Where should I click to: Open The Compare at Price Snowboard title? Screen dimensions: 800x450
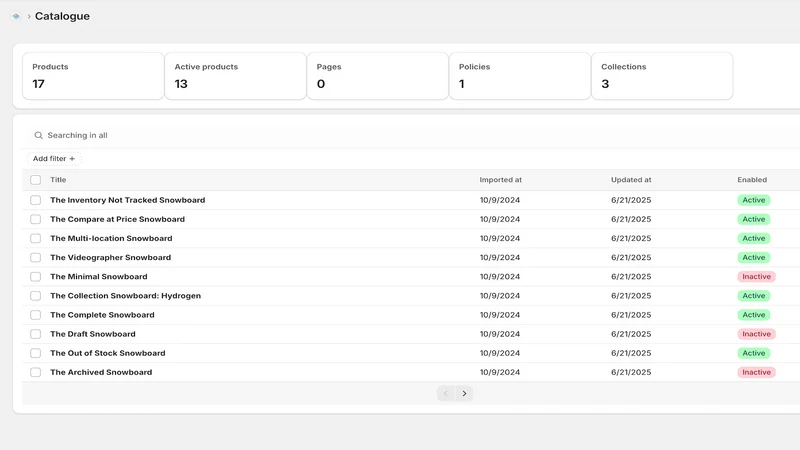[117, 219]
